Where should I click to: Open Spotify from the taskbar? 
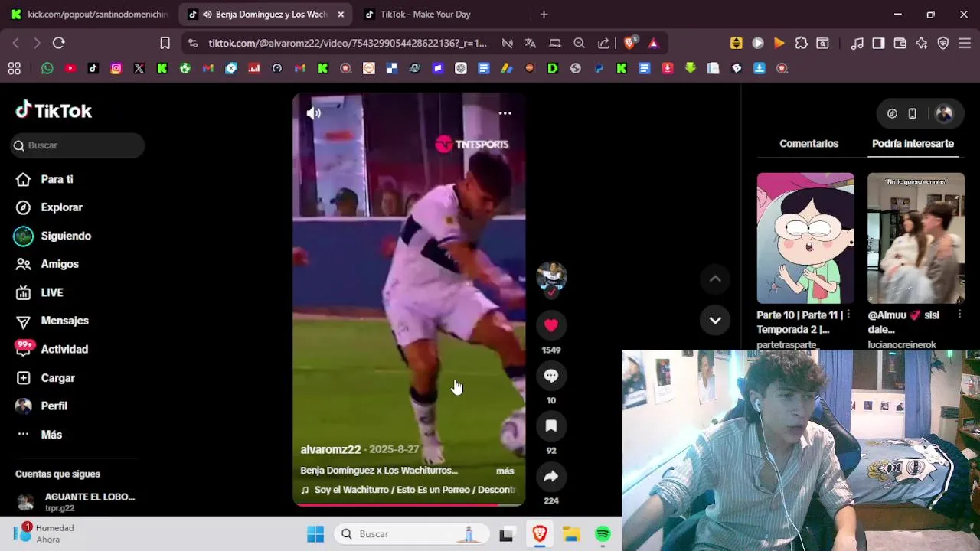tap(603, 534)
